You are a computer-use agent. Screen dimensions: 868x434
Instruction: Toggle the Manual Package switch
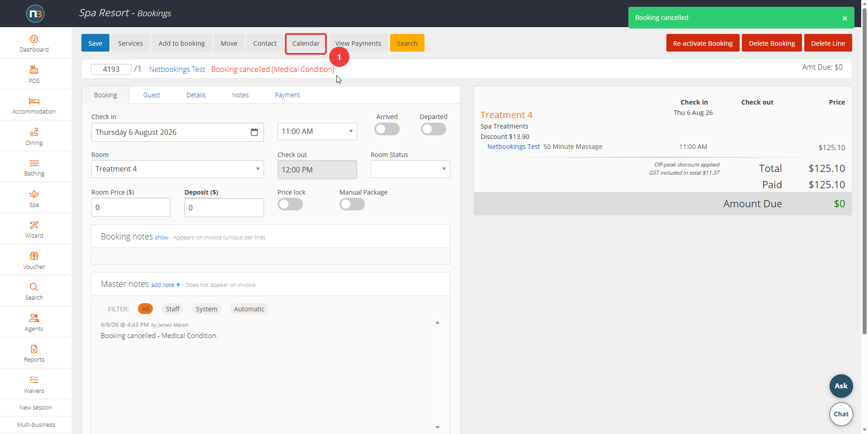point(352,204)
